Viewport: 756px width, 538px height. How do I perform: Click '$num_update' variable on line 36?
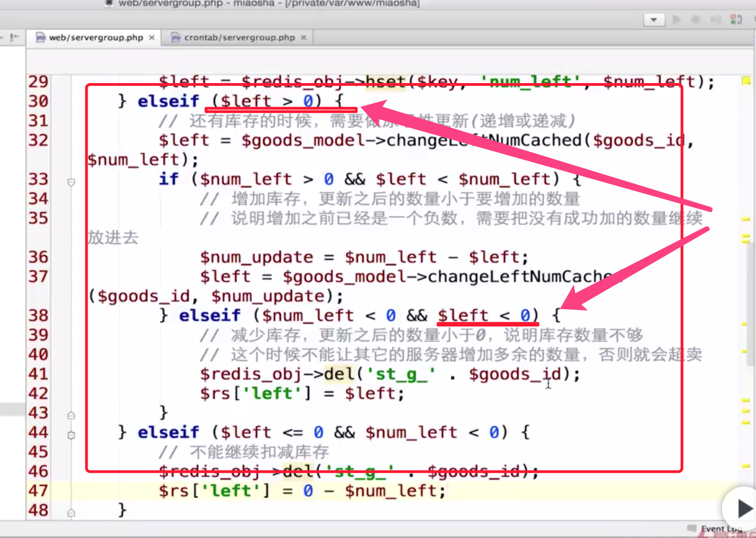click(x=256, y=257)
